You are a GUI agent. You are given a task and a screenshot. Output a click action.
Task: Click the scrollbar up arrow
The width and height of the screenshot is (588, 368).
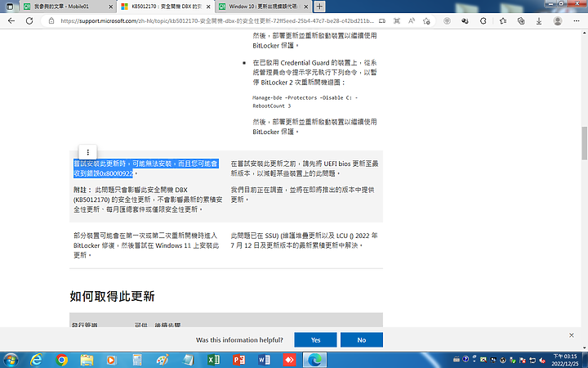click(584, 33)
